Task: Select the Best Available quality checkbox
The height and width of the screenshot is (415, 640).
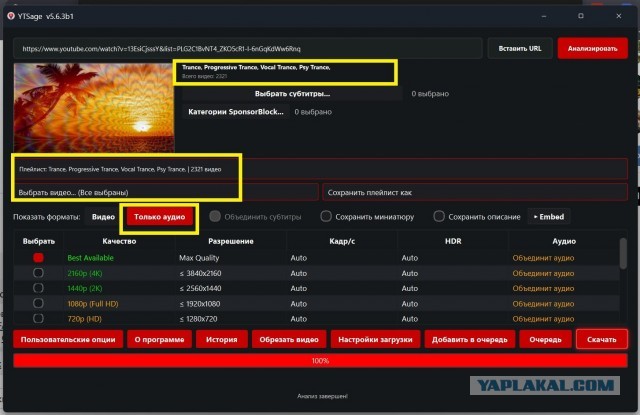Action: tap(38, 258)
